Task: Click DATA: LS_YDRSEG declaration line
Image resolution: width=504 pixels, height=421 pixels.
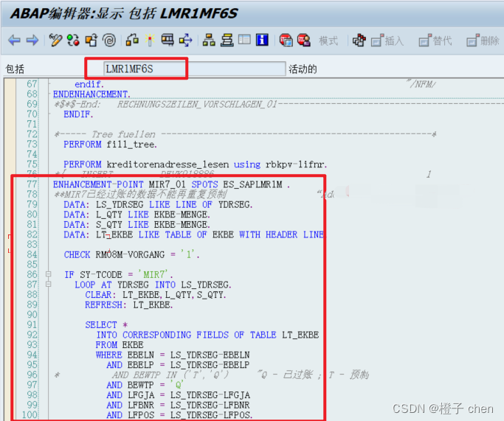Action: point(158,204)
